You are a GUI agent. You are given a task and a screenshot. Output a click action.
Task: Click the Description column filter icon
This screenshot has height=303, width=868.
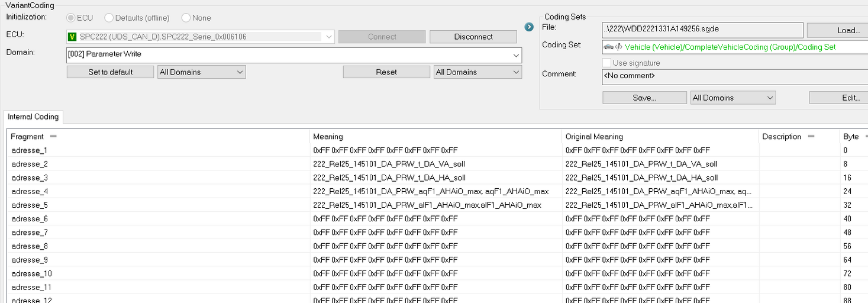811,137
